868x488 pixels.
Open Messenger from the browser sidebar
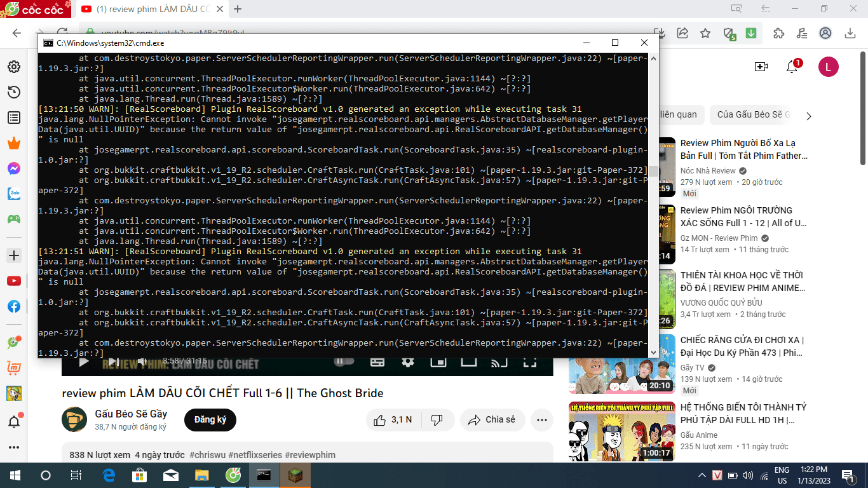13,168
